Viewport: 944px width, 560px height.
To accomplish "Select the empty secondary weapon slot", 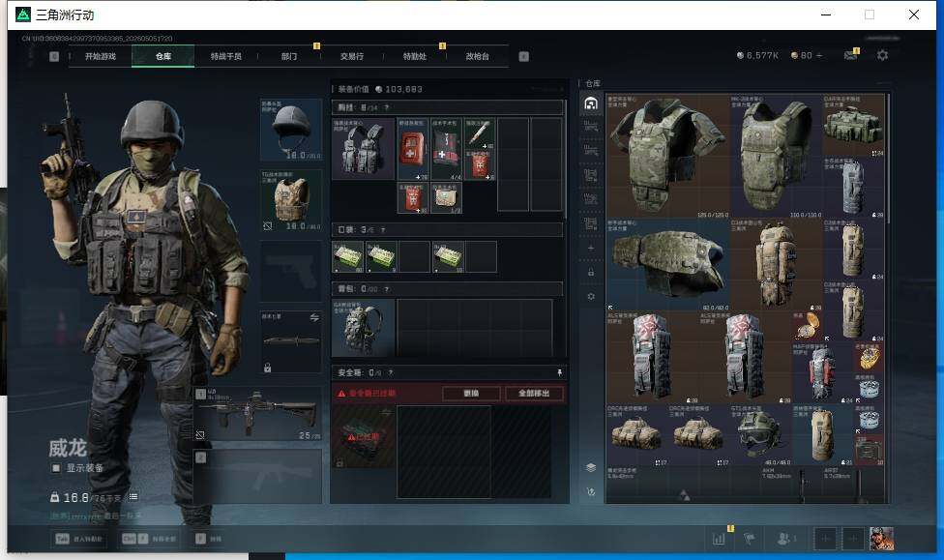I will [x=257, y=476].
